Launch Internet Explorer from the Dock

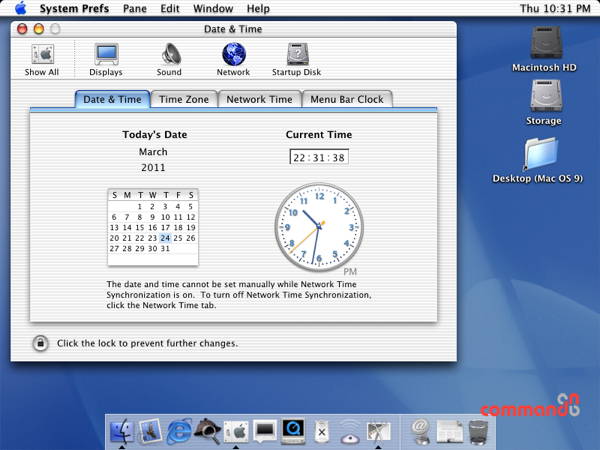point(179,431)
